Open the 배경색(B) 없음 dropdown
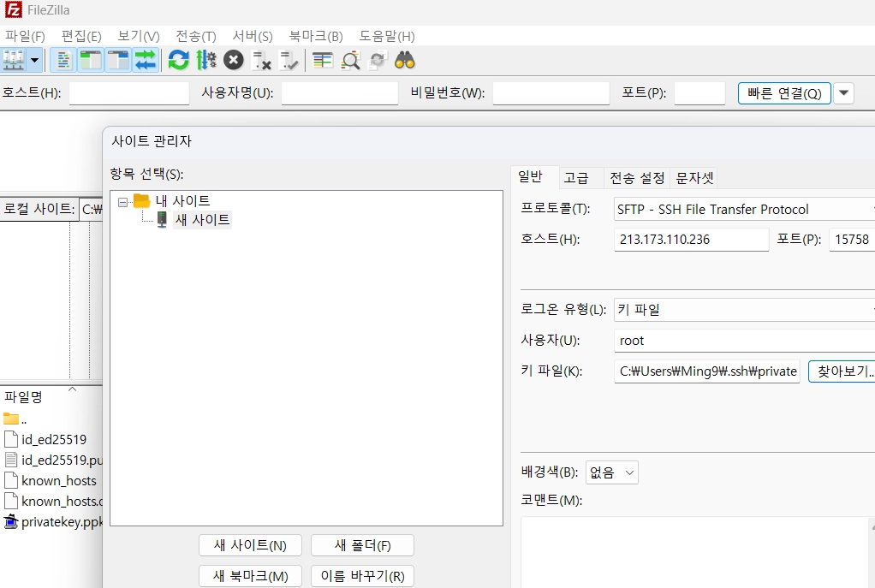This screenshot has width=875, height=588. pos(611,472)
